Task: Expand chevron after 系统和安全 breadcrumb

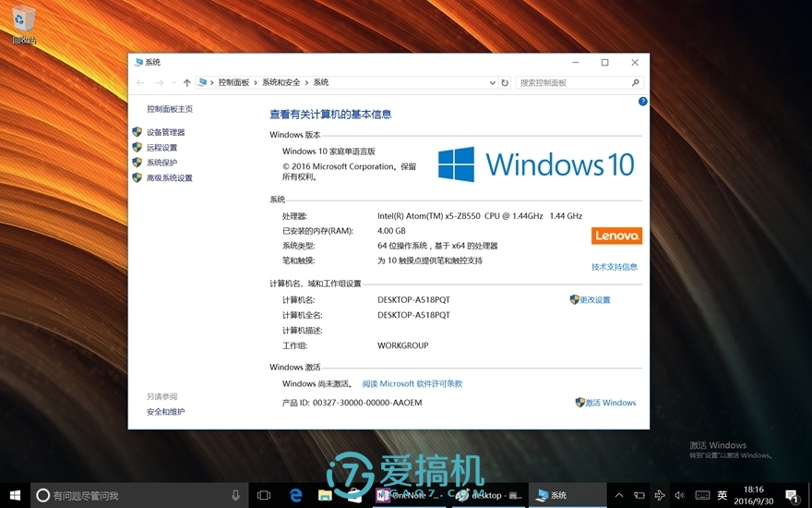Action: [x=306, y=82]
